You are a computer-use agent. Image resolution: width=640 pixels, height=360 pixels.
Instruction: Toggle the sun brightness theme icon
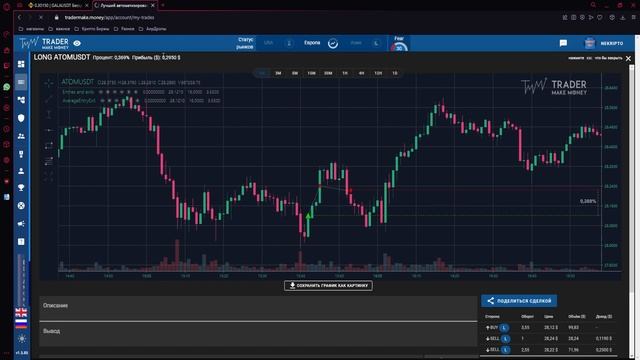click(x=22, y=338)
